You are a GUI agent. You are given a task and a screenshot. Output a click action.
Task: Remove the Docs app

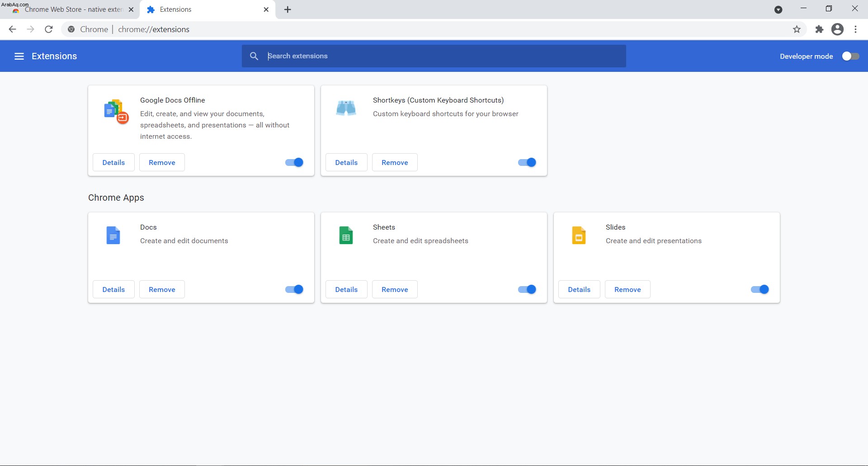(162, 289)
